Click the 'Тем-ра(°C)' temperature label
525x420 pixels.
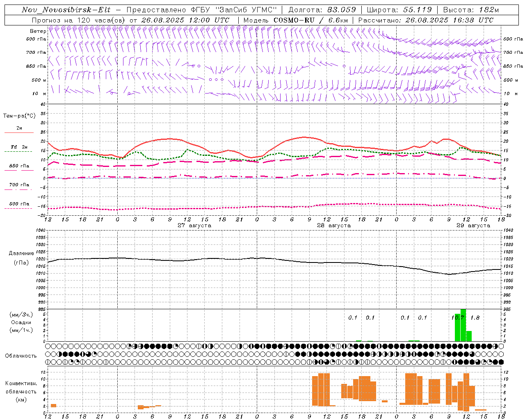[19, 116]
